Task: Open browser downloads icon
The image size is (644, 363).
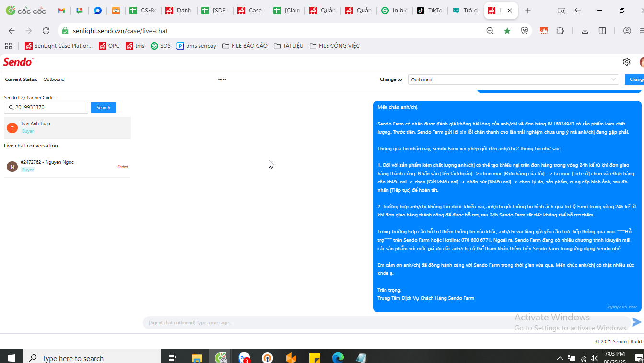Action: coord(585,31)
